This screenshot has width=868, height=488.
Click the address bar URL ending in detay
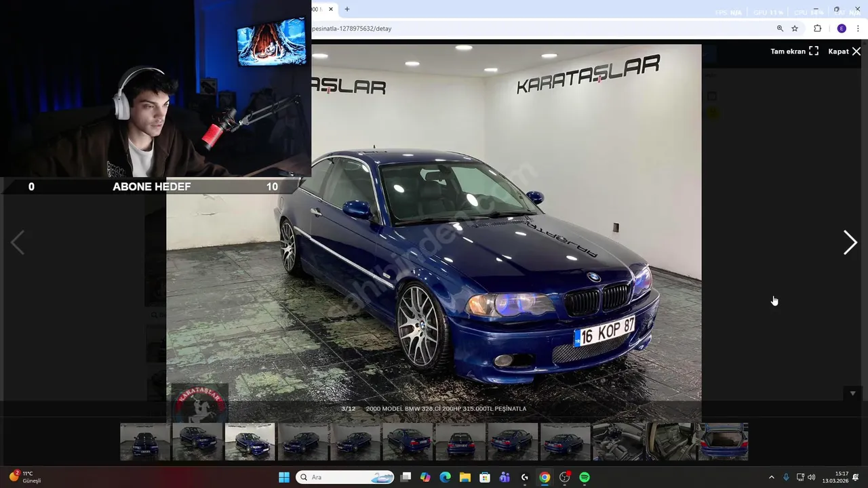point(351,28)
